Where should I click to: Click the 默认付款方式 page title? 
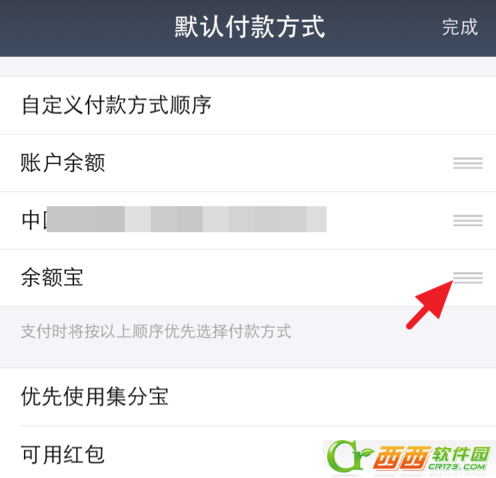click(x=250, y=27)
